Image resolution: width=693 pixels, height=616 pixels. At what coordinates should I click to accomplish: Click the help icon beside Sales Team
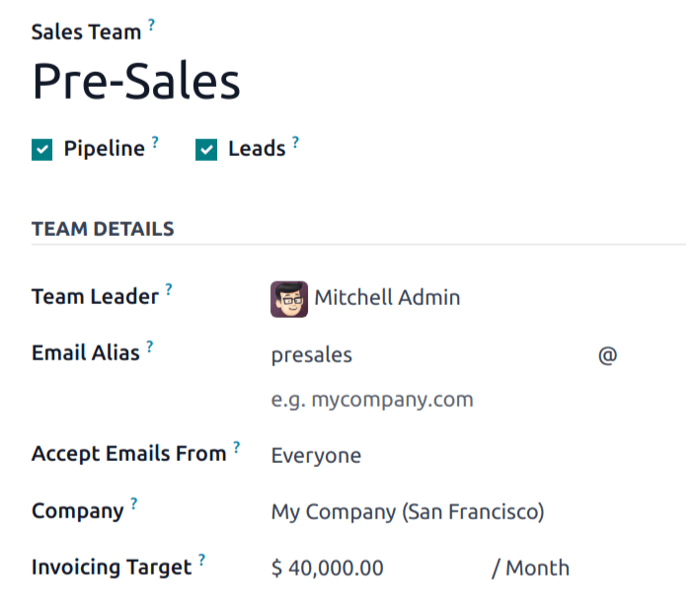point(152,25)
